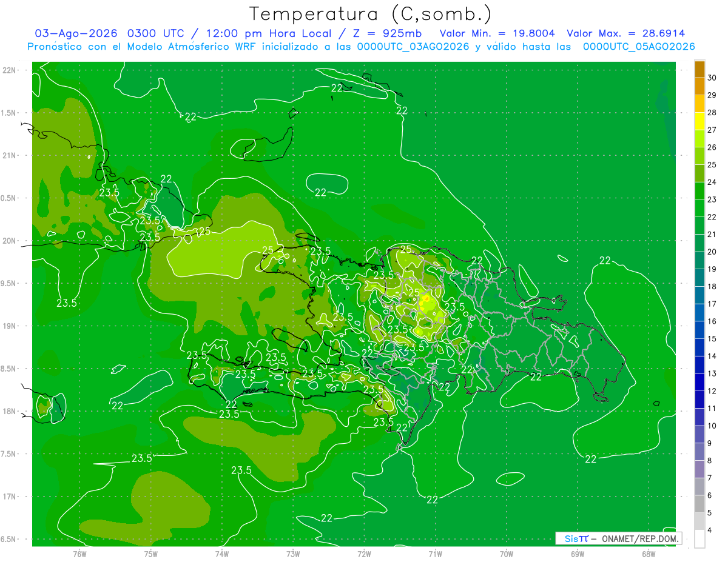Click the "21N" latitude axis label
The height and width of the screenshot is (562, 728).
(x=10, y=156)
